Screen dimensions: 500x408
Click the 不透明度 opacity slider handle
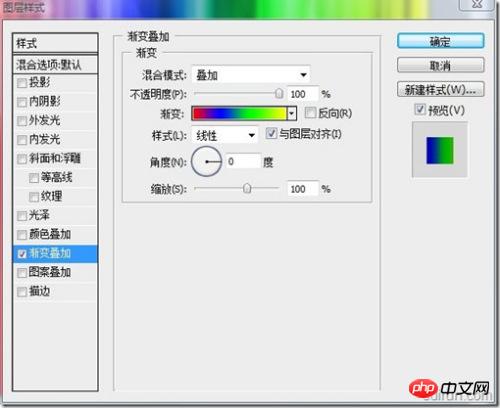click(x=279, y=94)
